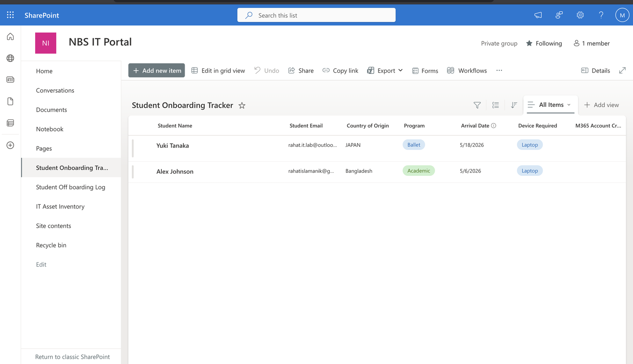Click Return to classic SharePoint

pos(73,357)
